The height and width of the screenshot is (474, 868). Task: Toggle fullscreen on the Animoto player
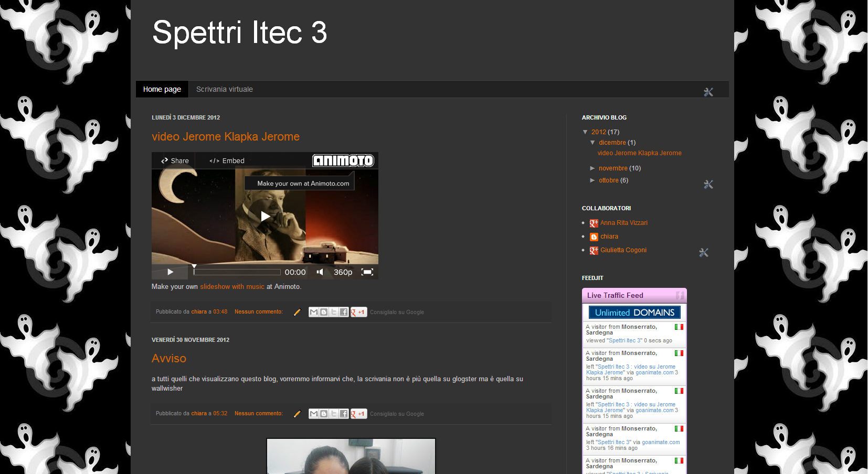click(367, 272)
